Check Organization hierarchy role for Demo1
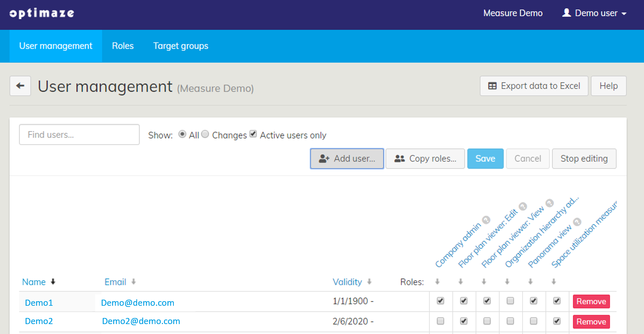Screen dimensions: 644x334 point(510,301)
